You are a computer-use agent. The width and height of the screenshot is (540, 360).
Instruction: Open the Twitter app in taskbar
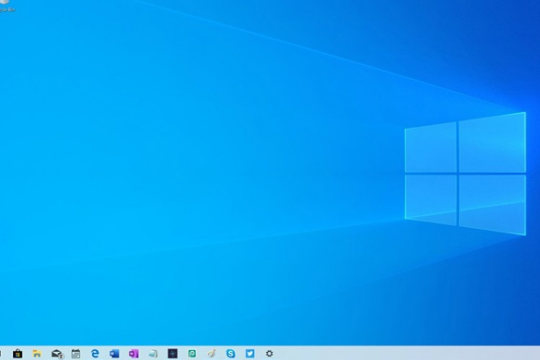pyautogui.click(x=250, y=353)
